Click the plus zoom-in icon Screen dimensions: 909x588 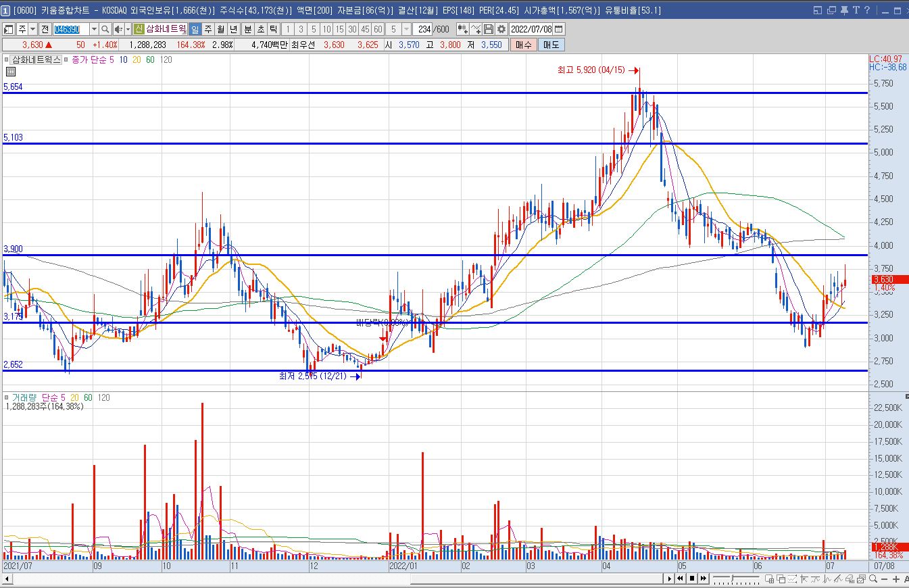[x=895, y=579]
